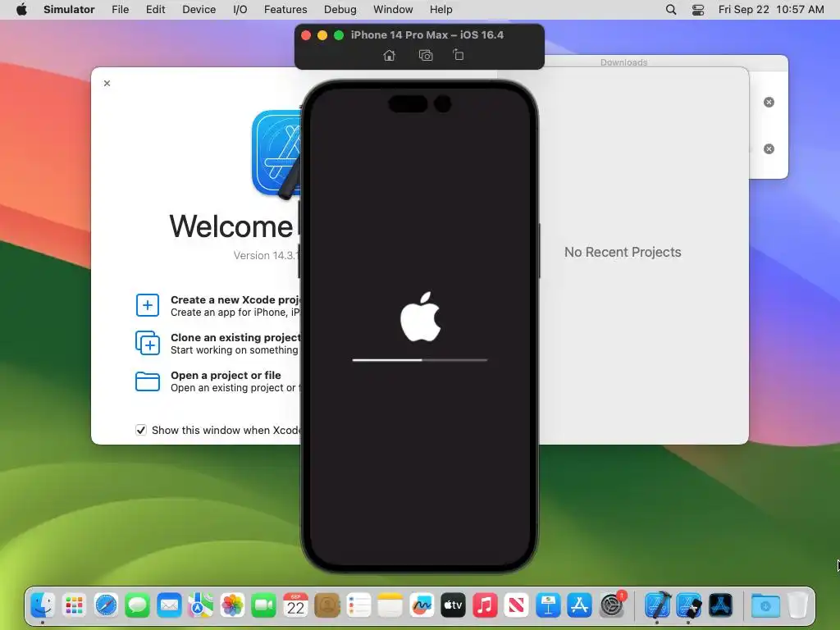
Task: Open the Window menu
Action: (x=393, y=9)
